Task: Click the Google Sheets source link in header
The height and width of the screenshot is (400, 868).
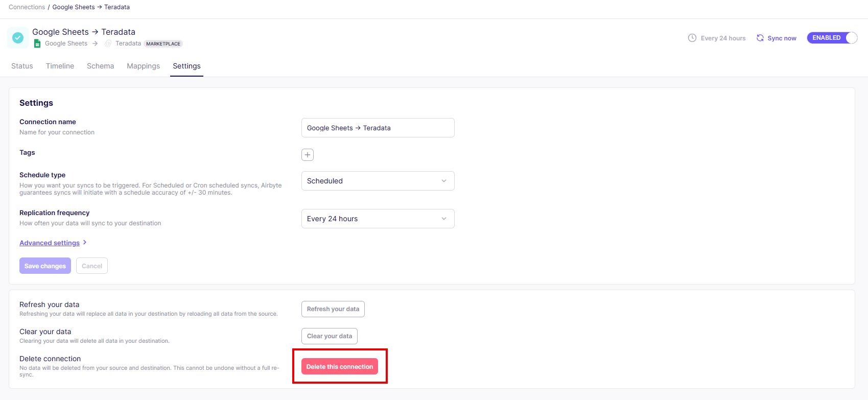Action: [x=66, y=43]
